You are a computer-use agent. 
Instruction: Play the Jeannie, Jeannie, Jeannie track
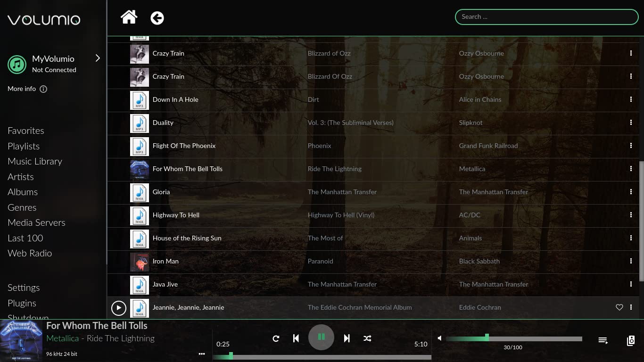tap(119, 308)
